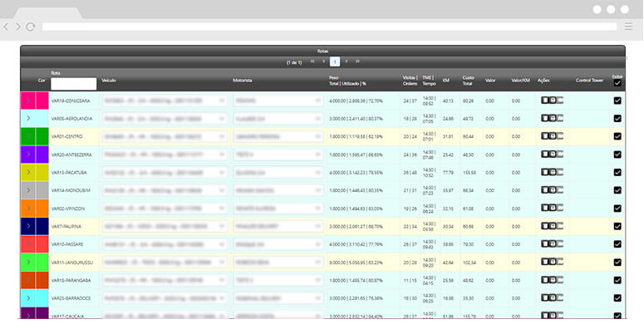Focus the browser address bar
Image resolution: width=644 pixels, height=324 pixels.
tap(329, 27)
